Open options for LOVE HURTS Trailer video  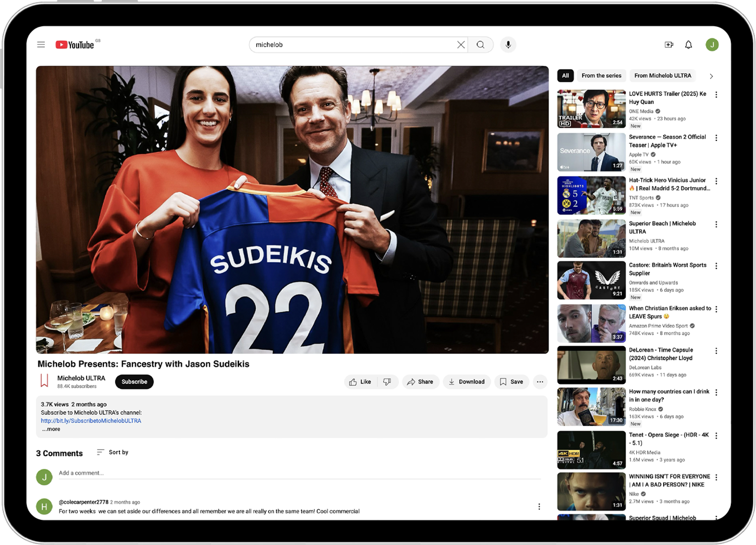716,95
